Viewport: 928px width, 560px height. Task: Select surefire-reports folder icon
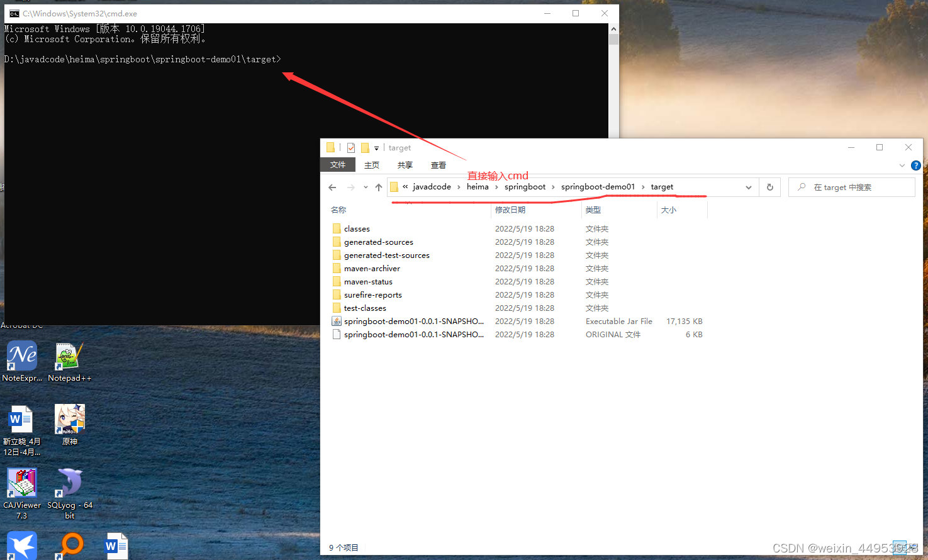point(337,294)
